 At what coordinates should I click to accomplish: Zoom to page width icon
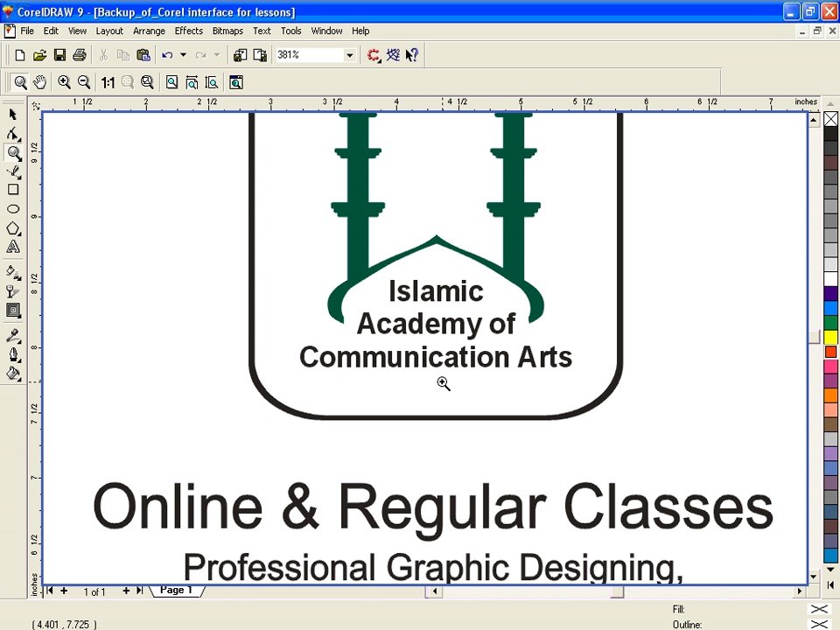click(x=192, y=82)
